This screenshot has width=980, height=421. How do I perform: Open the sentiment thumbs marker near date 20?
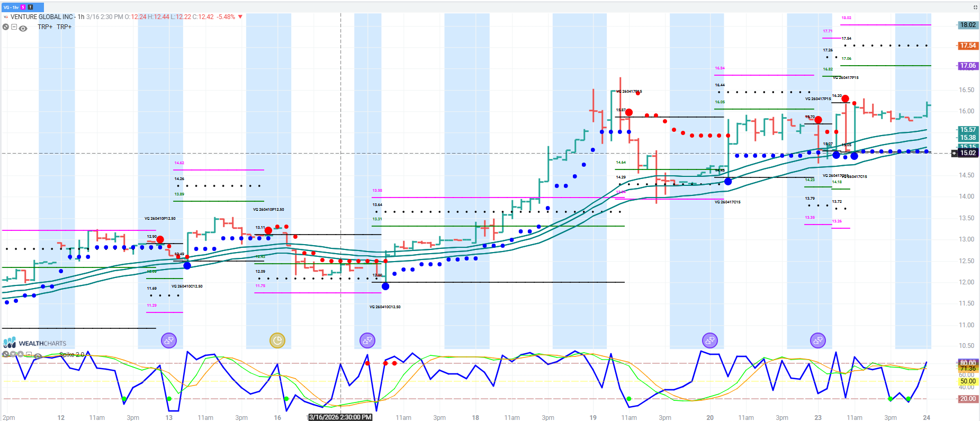(710, 341)
